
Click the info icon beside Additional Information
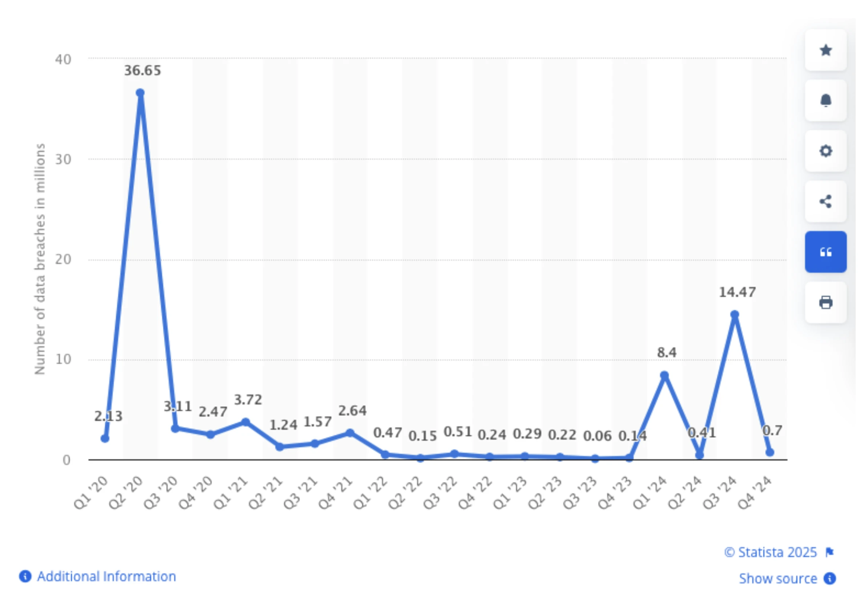(x=25, y=576)
